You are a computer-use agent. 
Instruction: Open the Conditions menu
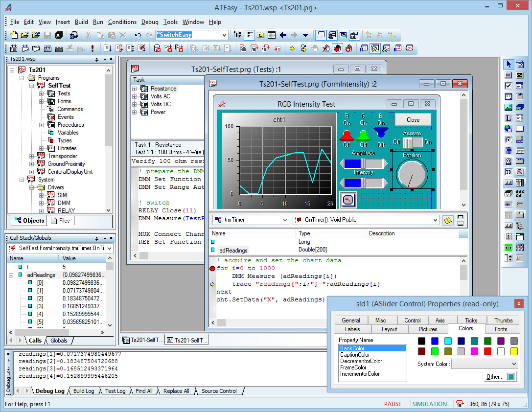point(122,22)
